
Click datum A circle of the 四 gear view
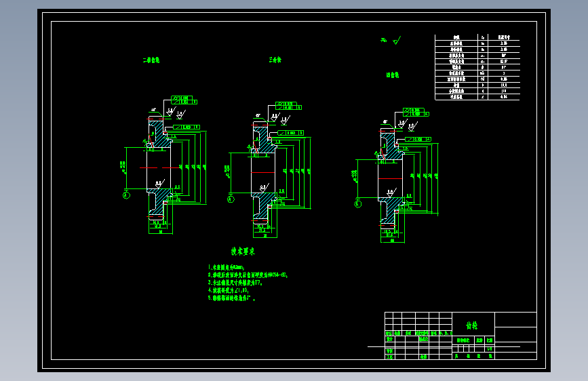pyautogui.click(x=357, y=203)
